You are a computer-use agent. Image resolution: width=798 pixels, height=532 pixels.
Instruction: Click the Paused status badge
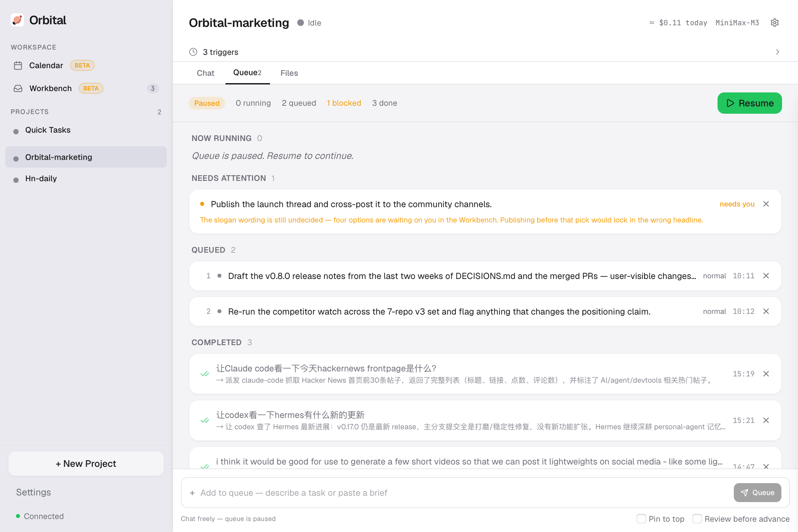(x=206, y=103)
